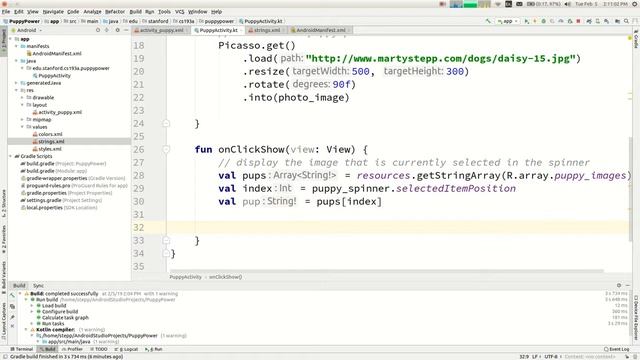
Task: Expand the mipmap folder
Action: coord(22,120)
